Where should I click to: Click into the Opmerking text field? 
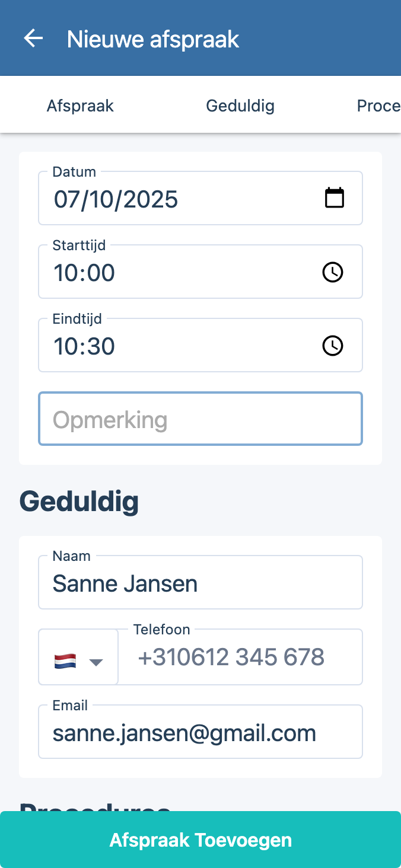tap(200, 419)
